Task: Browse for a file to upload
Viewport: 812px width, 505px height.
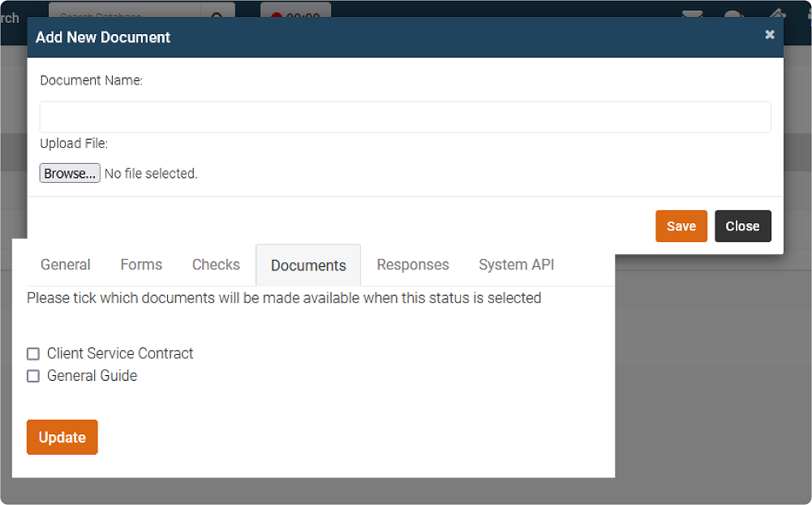Action: pos(69,172)
